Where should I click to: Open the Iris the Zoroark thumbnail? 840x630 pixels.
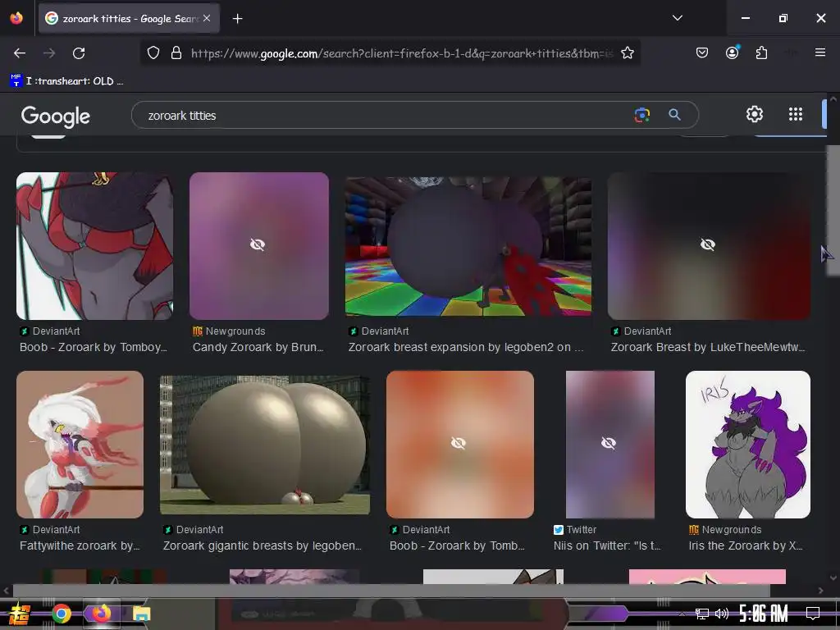[x=748, y=444]
